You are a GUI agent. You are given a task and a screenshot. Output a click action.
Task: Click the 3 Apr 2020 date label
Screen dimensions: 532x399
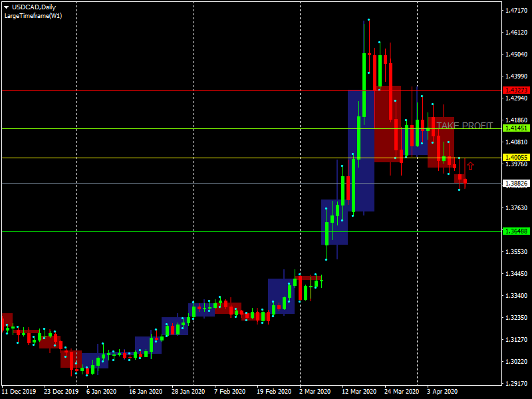(x=442, y=392)
